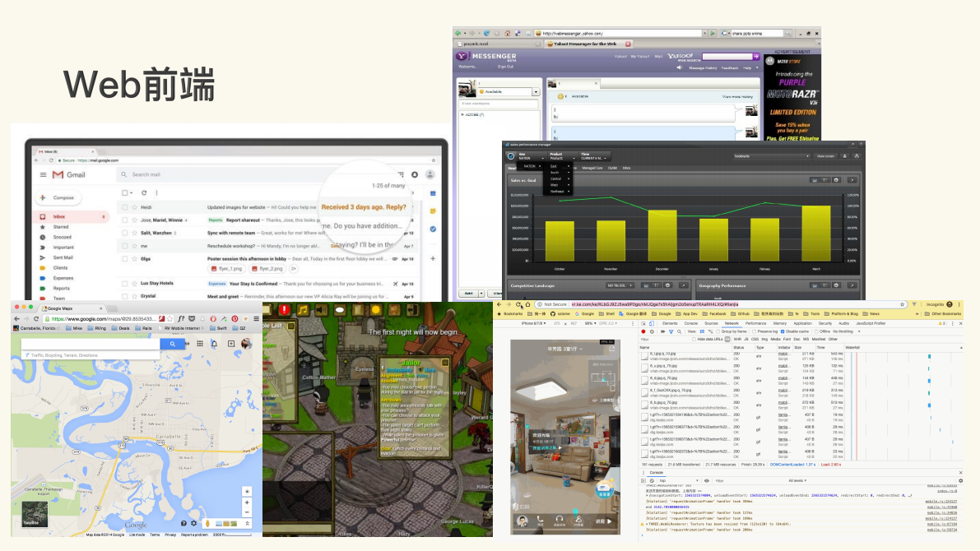Tick the checkbox for Heidi's email

[125, 207]
